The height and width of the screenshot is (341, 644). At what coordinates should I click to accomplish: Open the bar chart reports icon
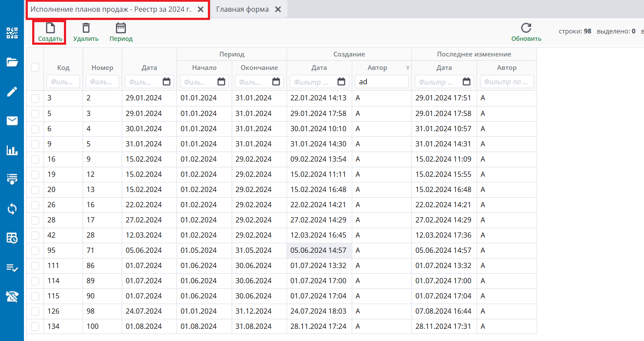12,150
